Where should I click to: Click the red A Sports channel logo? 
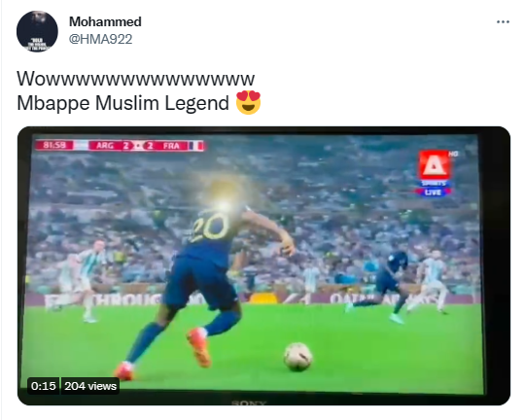tap(435, 165)
